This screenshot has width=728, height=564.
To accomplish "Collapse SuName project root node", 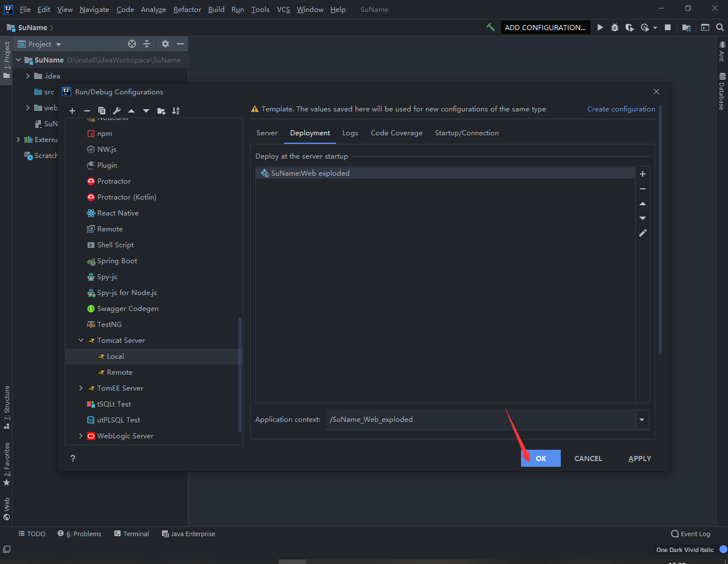I will click(x=18, y=60).
